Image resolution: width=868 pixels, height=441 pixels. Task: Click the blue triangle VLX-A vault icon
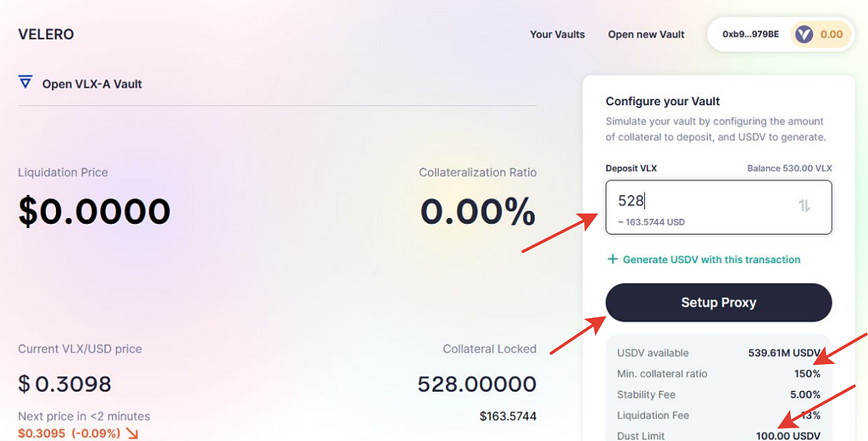[25, 82]
